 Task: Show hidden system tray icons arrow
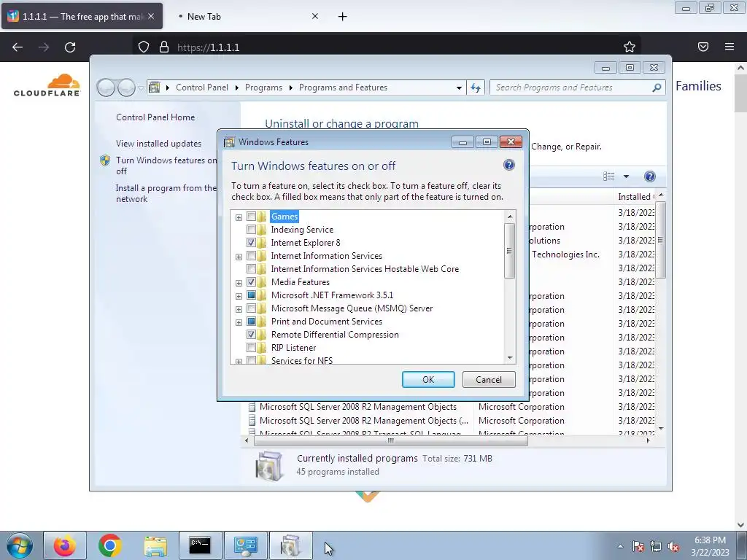tap(620, 546)
